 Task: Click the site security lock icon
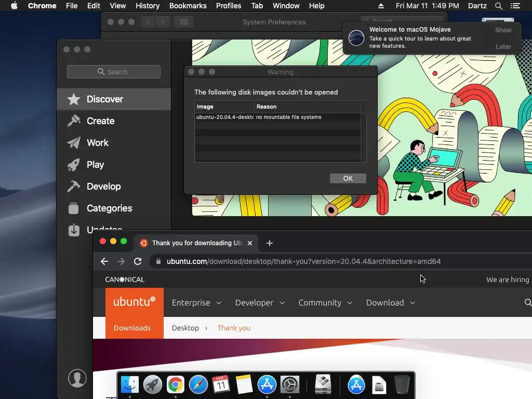158,261
